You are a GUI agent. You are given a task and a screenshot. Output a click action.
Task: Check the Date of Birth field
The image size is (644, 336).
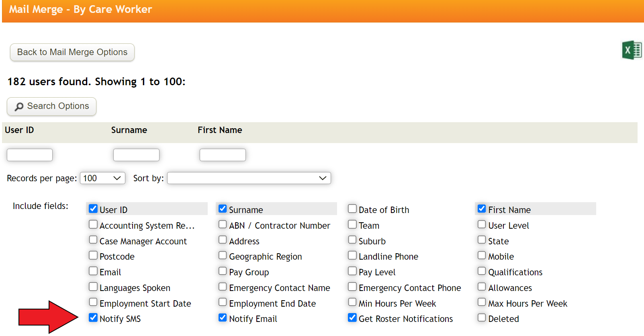352,209
